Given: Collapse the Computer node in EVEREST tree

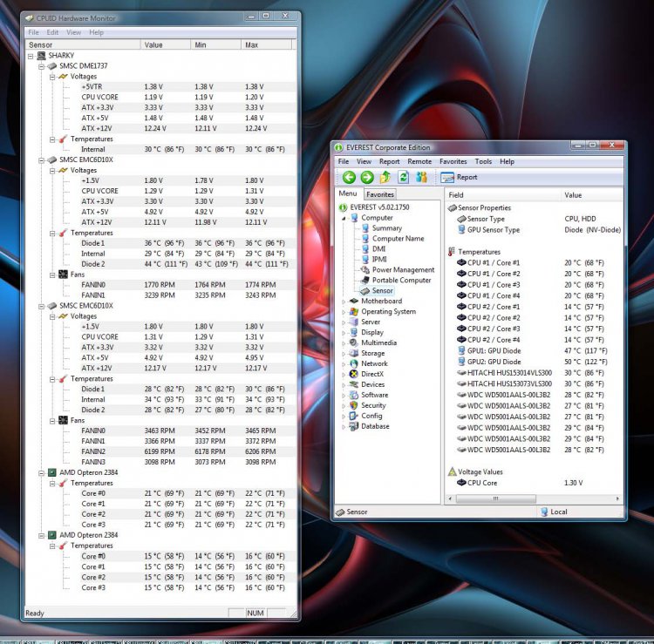Looking at the screenshot, I should tap(344, 218).
